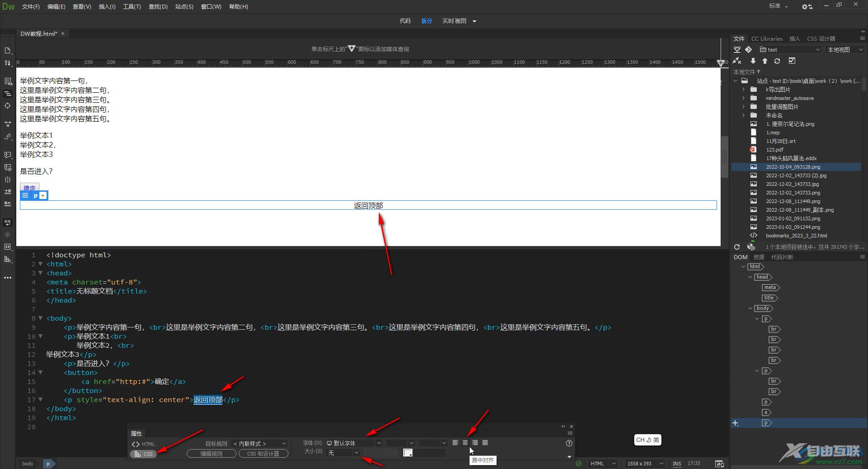The height and width of the screenshot is (469, 868).
Task: Select left align in Properties panel
Action: click(455, 443)
